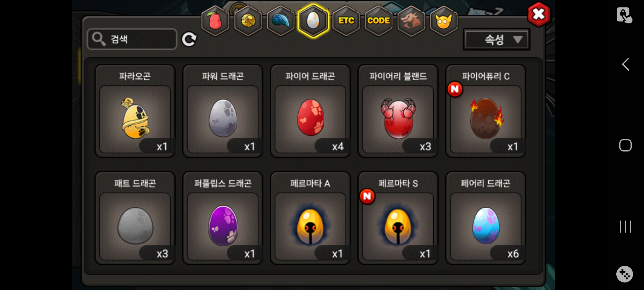Screen dimensions: 644x290
Task: Click the refresh arrow icon
Action: click(189, 39)
